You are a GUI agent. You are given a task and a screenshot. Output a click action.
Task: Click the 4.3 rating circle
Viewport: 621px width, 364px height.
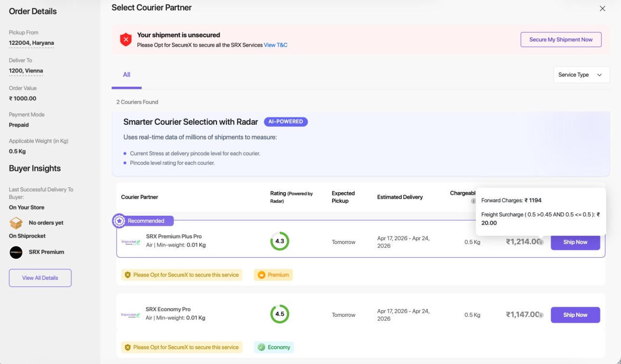(x=280, y=241)
